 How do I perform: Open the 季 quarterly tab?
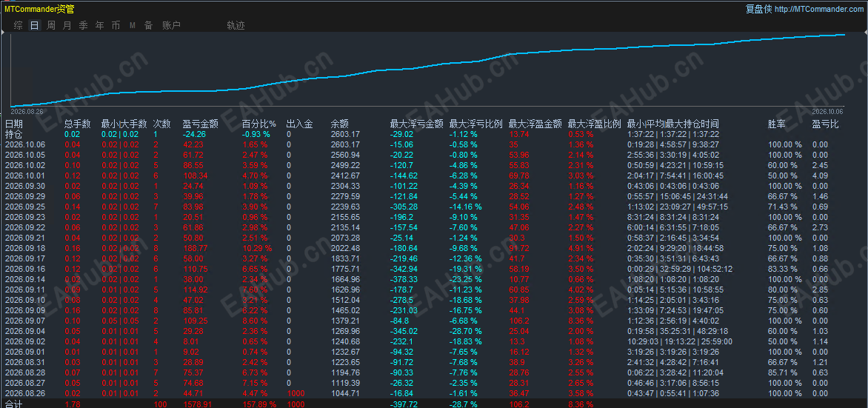(84, 25)
